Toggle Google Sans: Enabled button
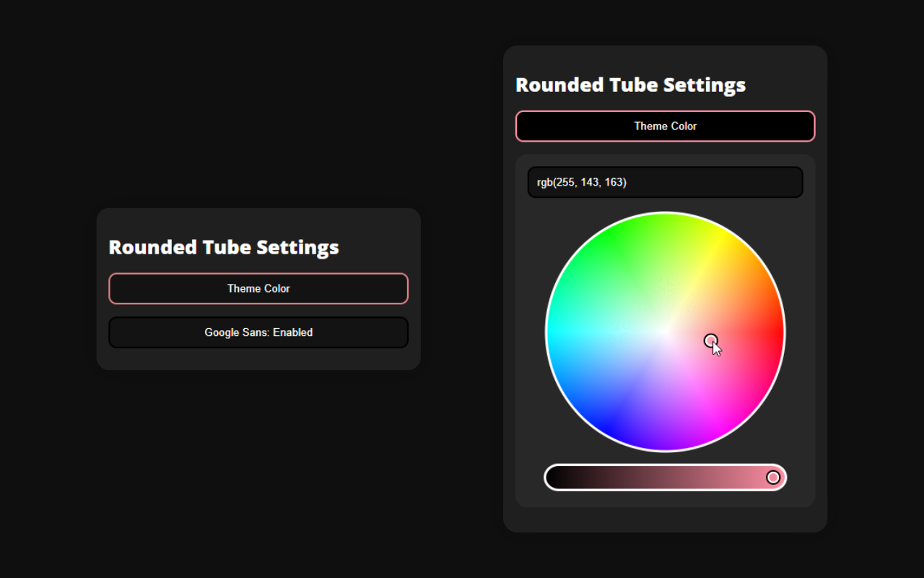The width and height of the screenshot is (924, 578). coord(258,332)
